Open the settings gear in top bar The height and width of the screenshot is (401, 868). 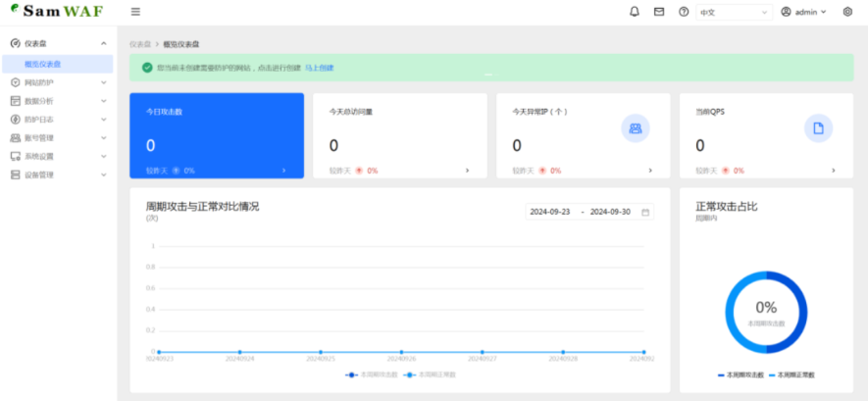[847, 12]
